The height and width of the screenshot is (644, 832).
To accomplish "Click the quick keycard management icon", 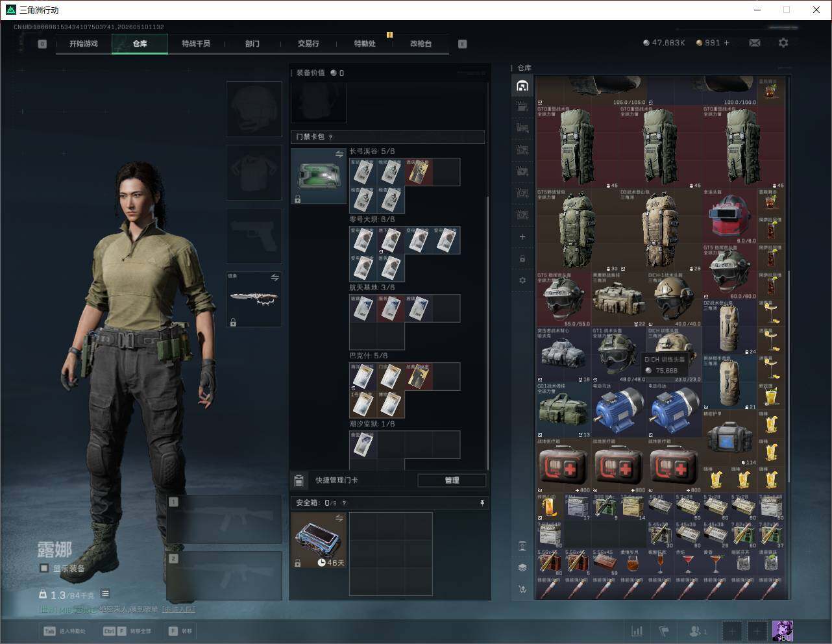I will pos(299,480).
